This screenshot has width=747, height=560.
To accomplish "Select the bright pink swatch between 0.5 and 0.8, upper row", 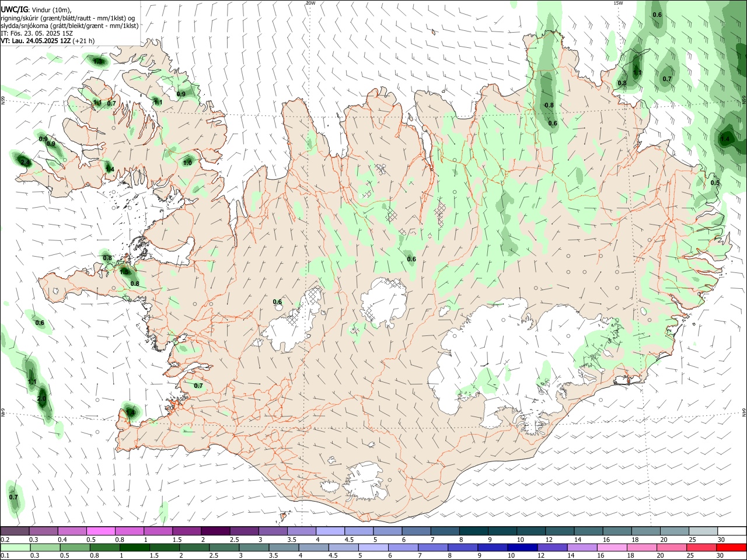I will point(101,531).
